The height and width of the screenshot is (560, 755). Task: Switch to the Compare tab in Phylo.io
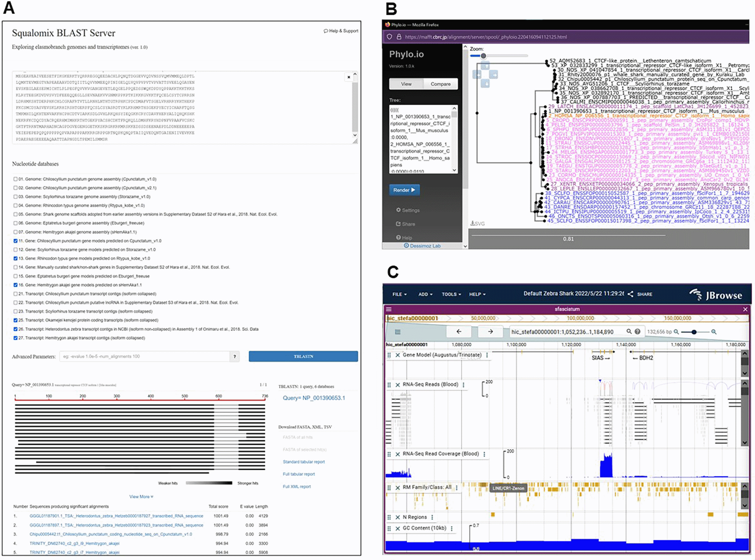point(440,84)
